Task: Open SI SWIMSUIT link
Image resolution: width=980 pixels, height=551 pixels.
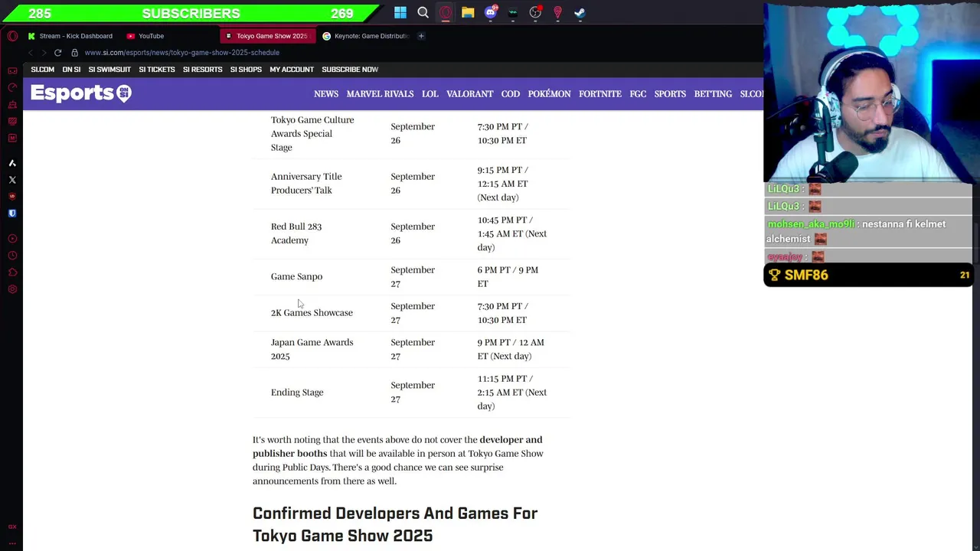Action: click(x=109, y=70)
